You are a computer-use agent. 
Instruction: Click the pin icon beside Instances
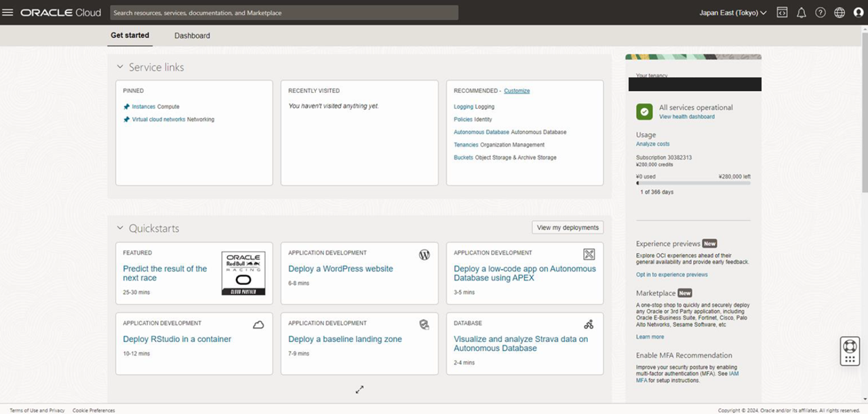coord(126,107)
